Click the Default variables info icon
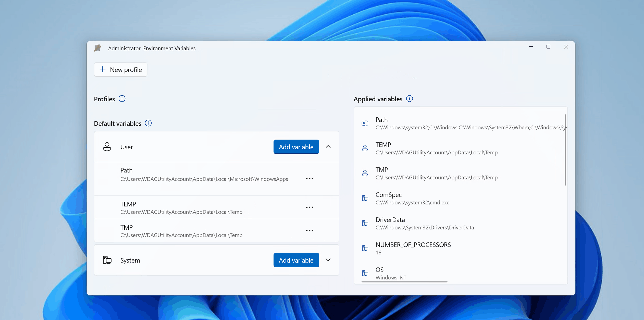This screenshot has height=320, width=644. click(149, 123)
